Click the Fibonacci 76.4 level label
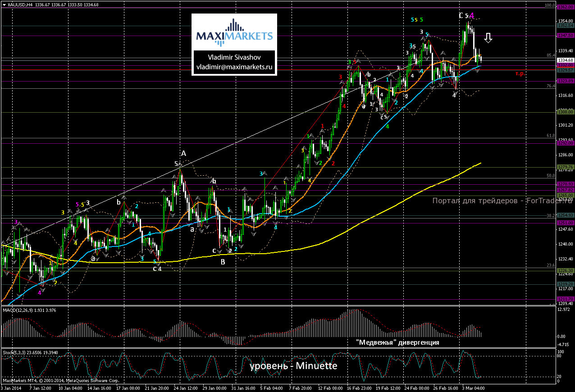575x392 pixels. pyautogui.click(x=550, y=86)
